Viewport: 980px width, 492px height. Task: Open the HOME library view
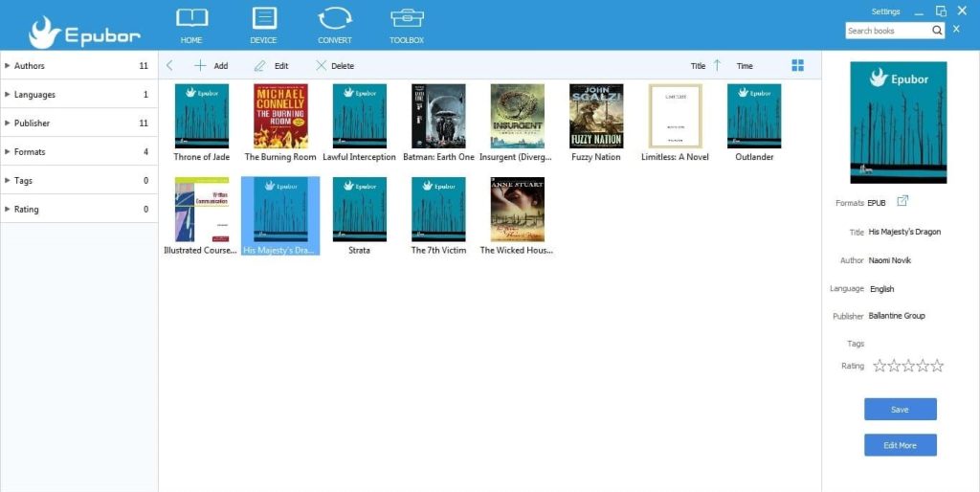191,25
